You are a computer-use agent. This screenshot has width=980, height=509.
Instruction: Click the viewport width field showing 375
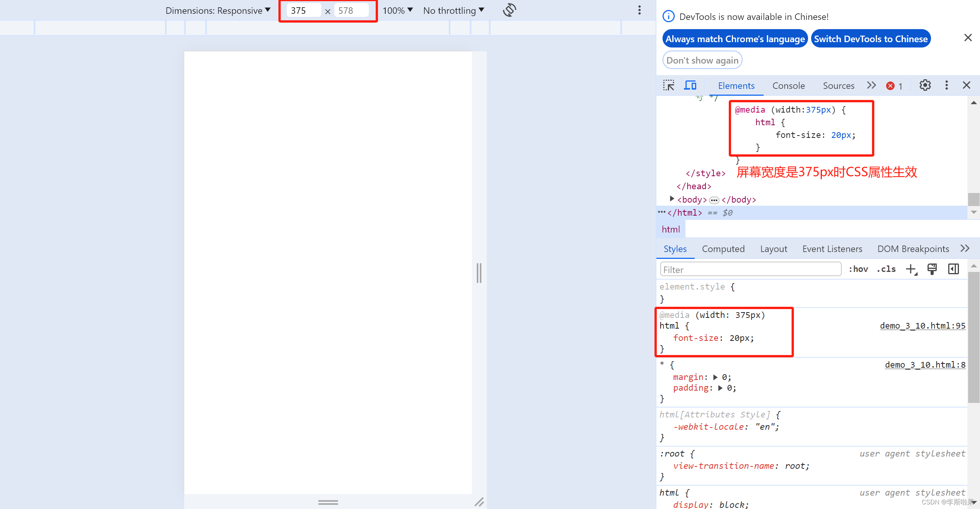coord(304,10)
